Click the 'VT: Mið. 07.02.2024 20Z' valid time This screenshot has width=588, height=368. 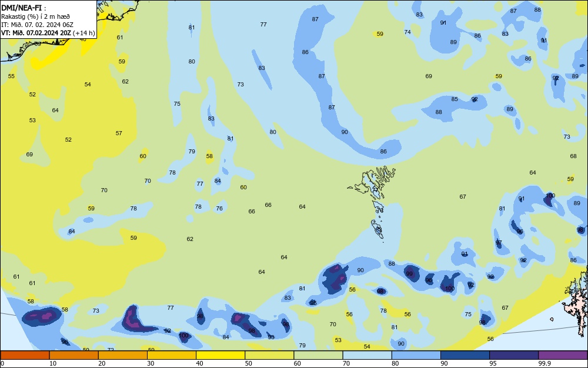point(36,33)
